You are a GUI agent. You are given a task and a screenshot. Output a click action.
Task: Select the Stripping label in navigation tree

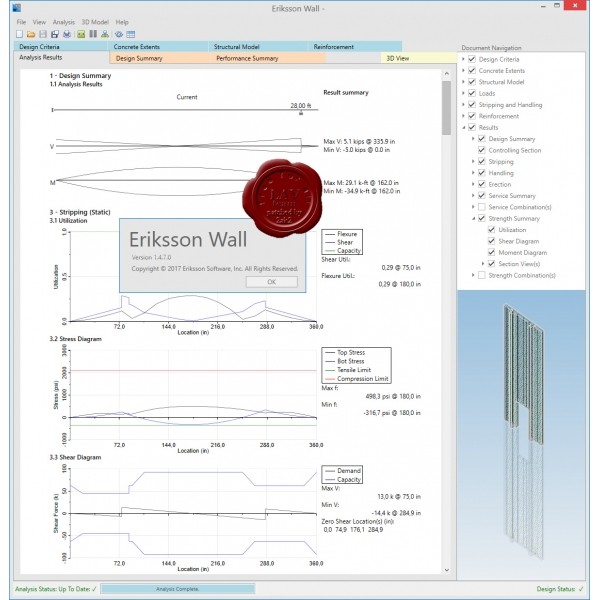(501, 161)
